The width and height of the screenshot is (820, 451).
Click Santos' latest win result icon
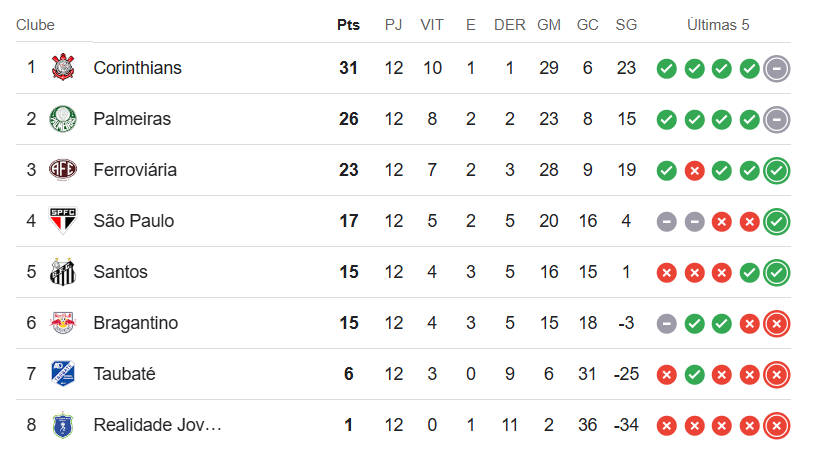[x=777, y=272]
